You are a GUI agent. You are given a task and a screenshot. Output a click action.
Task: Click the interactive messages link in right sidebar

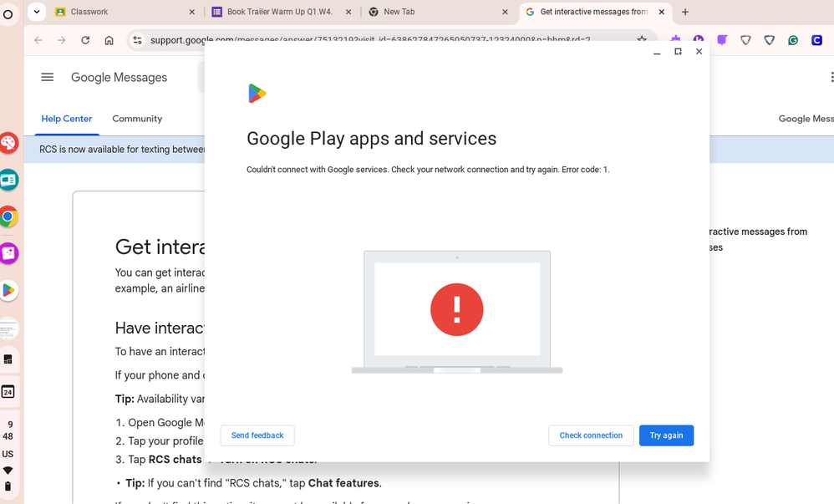759,240
